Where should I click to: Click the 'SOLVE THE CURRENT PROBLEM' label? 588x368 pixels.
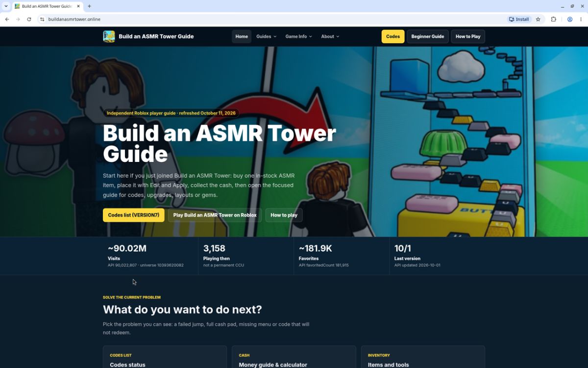pos(132,297)
